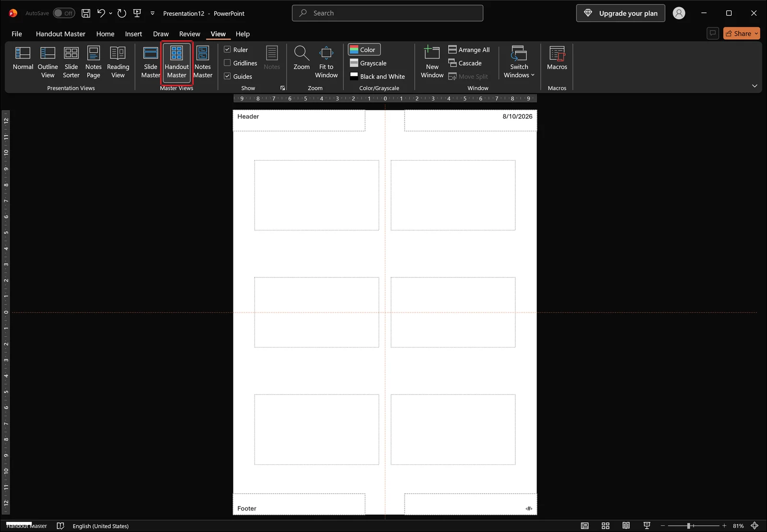Click zoom in plus button
The width and height of the screenshot is (767, 532).
click(x=724, y=526)
